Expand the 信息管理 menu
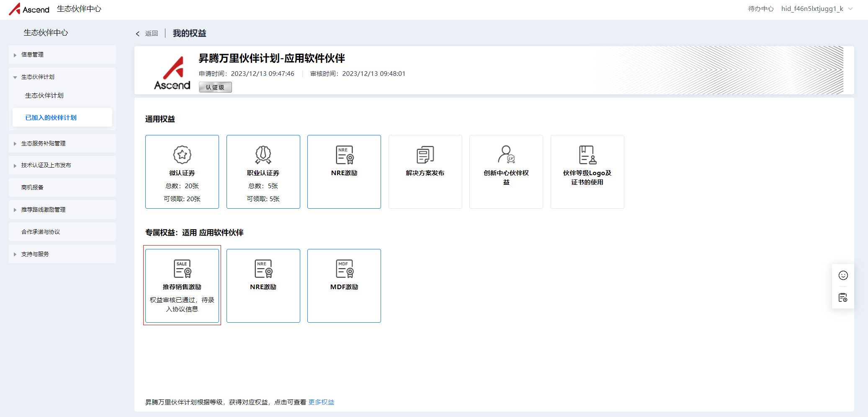 [62, 54]
